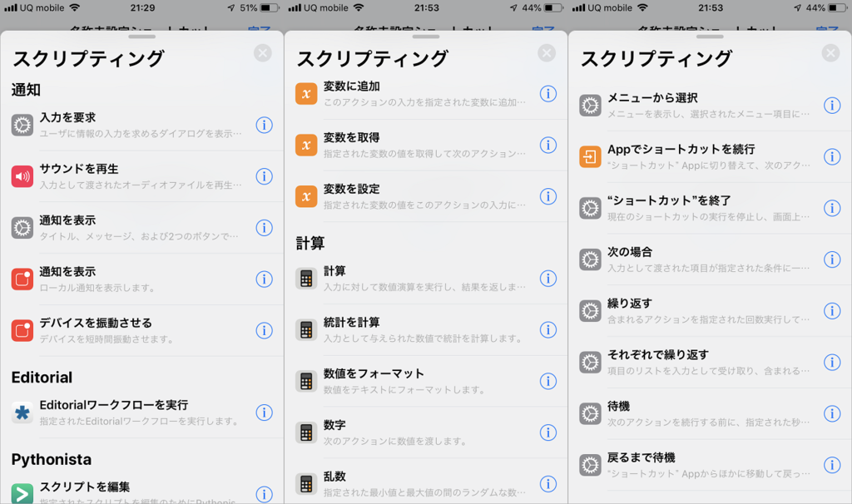Viewport: 852px width, 504px height.
Task: Tap red icon of 通知を表示 ローカル通知 row
Action: [x=22, y=279]
